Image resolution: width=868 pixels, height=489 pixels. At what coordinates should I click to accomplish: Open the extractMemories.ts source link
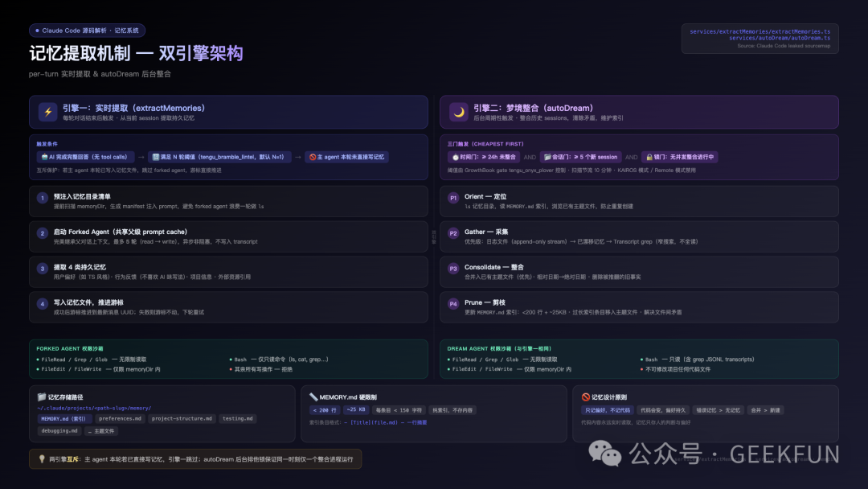tap(759, 32)
